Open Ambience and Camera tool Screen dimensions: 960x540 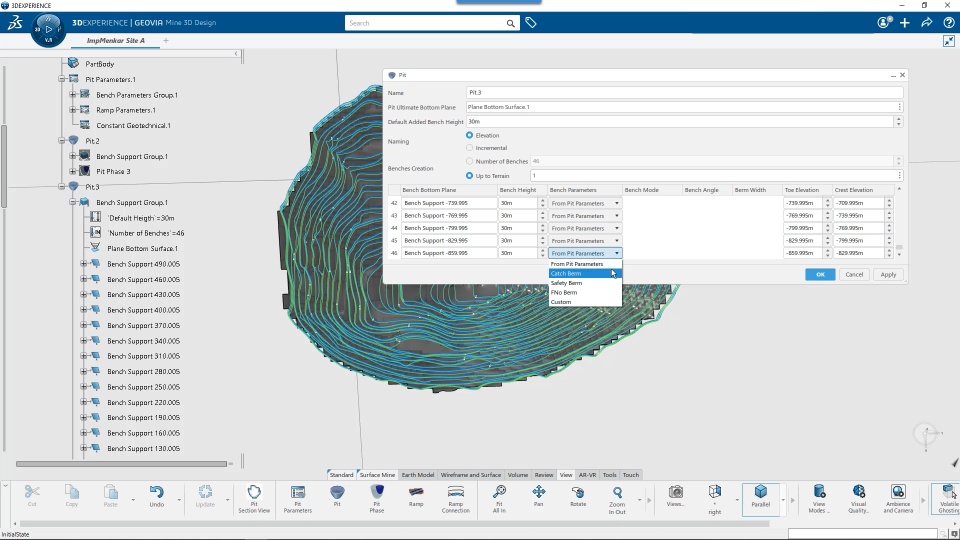[x=898, y=499]
